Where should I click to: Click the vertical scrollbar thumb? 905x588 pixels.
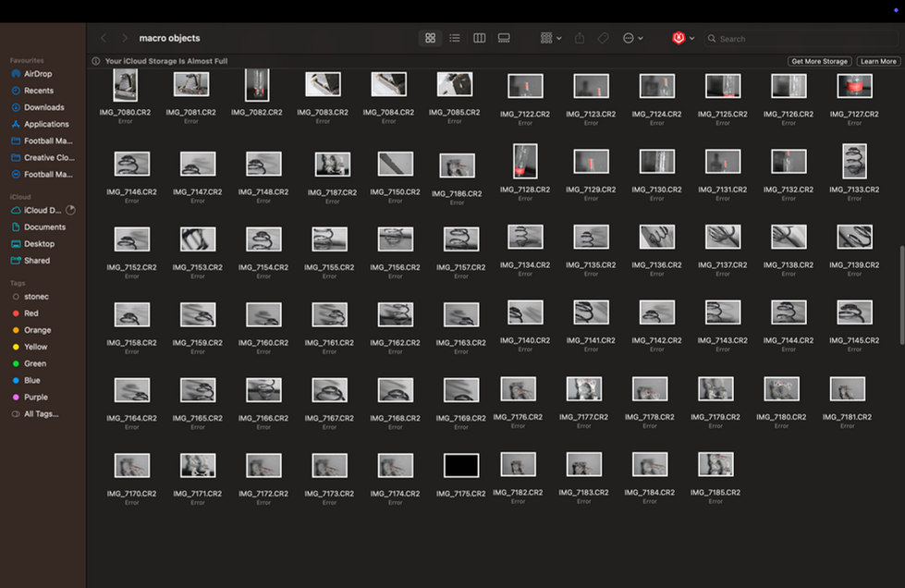pos(901,296)
